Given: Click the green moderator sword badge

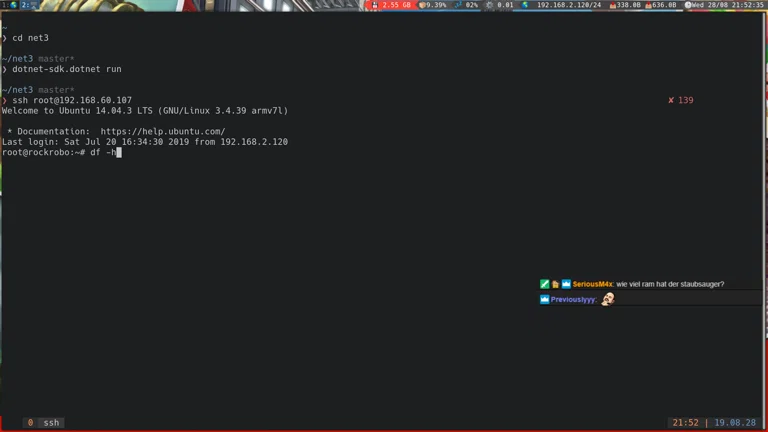Looking at the screenshot, I should 545,284.
